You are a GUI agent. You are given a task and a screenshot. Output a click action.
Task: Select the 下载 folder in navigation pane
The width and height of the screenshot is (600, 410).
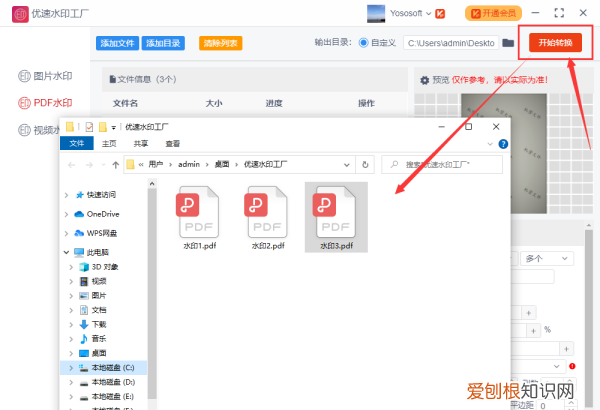point(99,325)
